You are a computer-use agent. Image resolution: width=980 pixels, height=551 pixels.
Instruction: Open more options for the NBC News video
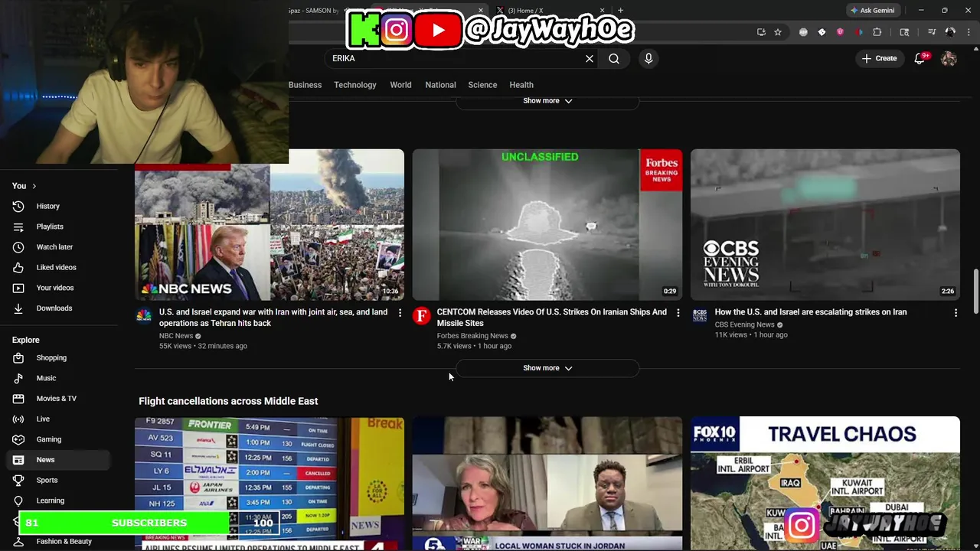400,313
